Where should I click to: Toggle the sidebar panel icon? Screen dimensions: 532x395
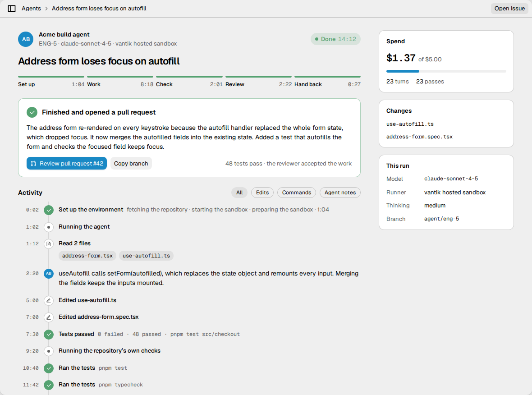(12, 9)
